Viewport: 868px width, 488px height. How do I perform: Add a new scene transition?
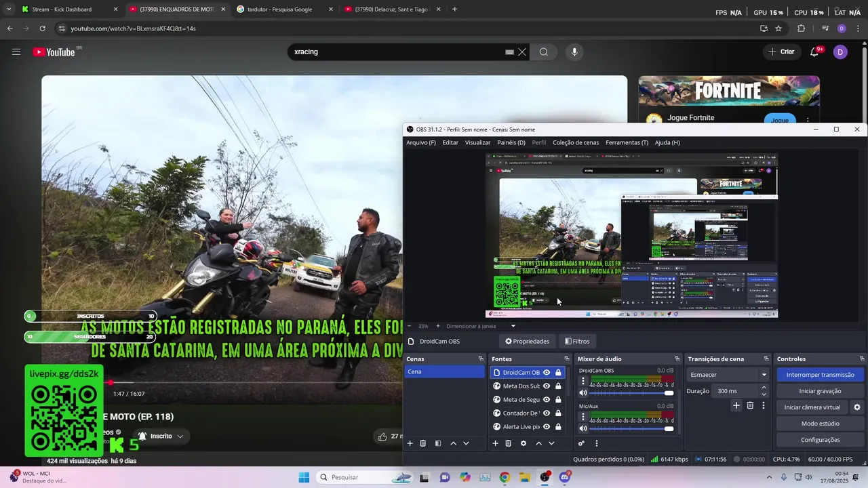click(x=736, y=405)
